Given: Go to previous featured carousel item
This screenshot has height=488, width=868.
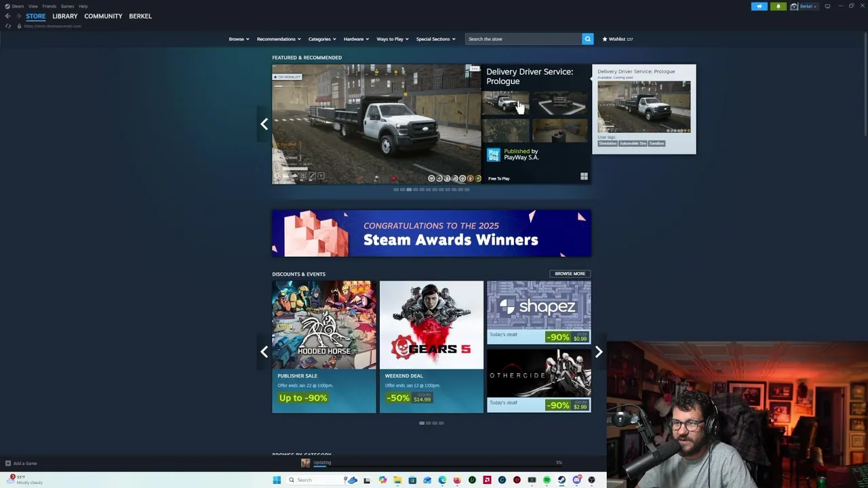Looking at the screenshot, I should (264, 124).
